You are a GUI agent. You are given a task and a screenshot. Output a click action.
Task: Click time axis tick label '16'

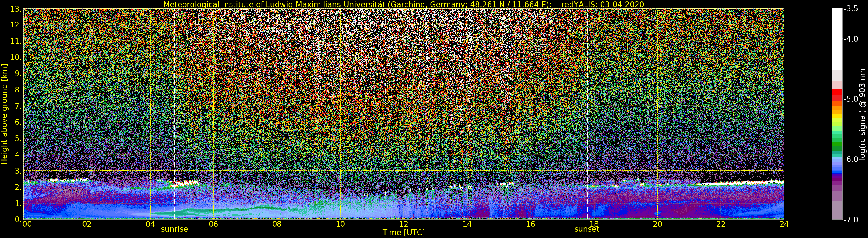[530, 224]
